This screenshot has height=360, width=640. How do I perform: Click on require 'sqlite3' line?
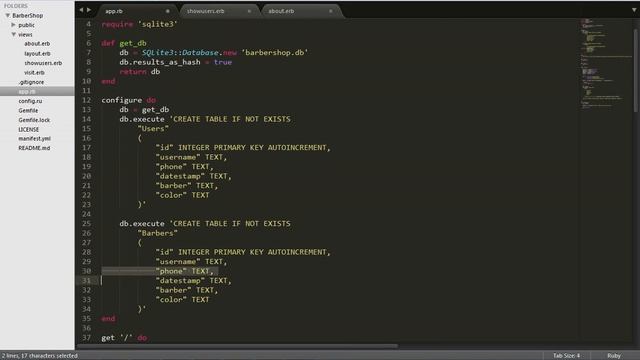pos(140,24)
